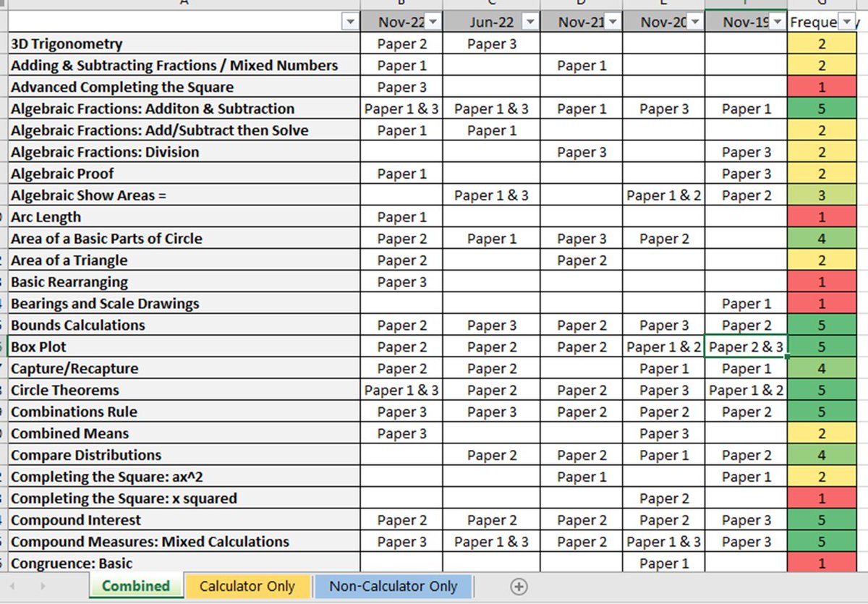Select the frequency 3 cell for Algebraic Show Areas

(x=822, y=196)
